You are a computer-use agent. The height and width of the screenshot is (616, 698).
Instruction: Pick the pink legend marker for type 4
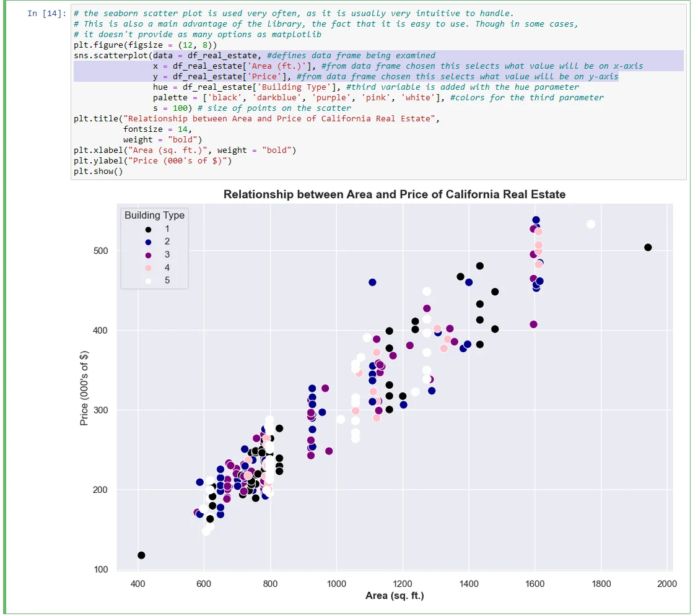pos(148,268)
